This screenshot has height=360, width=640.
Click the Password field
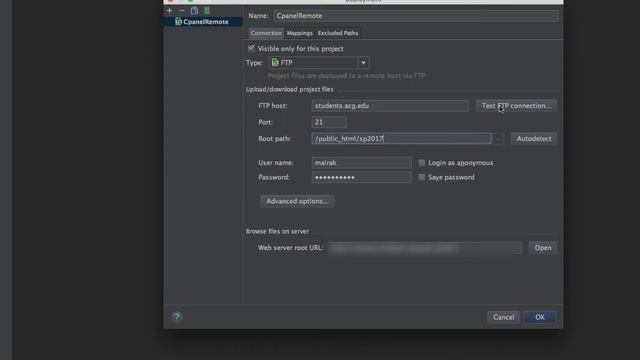362,177
